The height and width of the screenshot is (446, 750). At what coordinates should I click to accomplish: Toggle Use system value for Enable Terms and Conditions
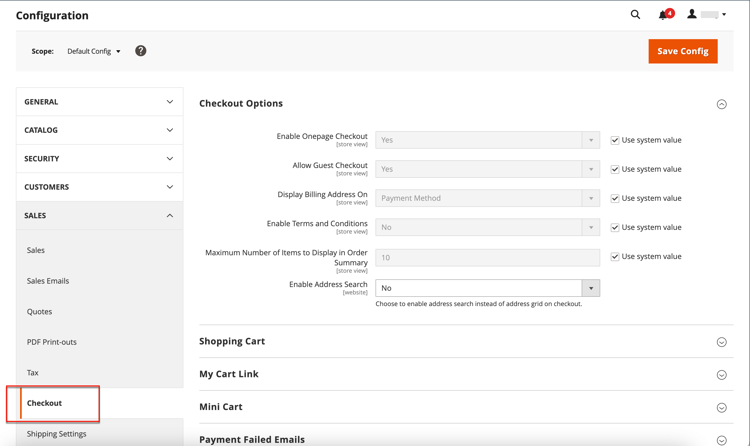[x=615, y=227]
